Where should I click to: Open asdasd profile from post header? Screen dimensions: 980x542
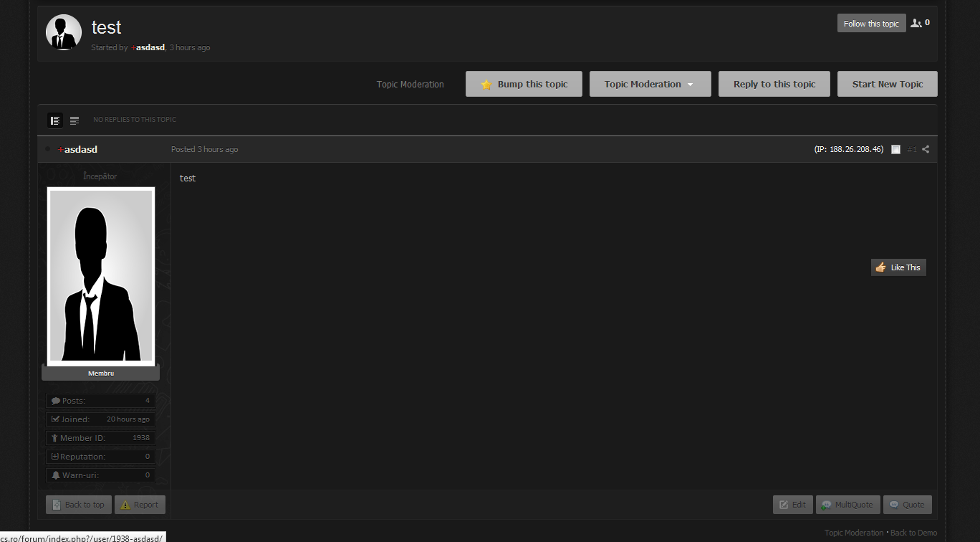tap(80, 149)
